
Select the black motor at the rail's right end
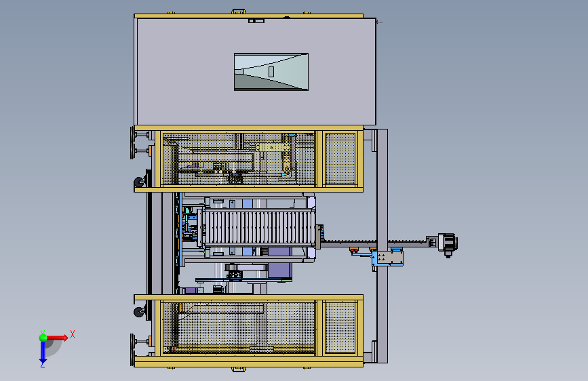[x=448, y=243]
